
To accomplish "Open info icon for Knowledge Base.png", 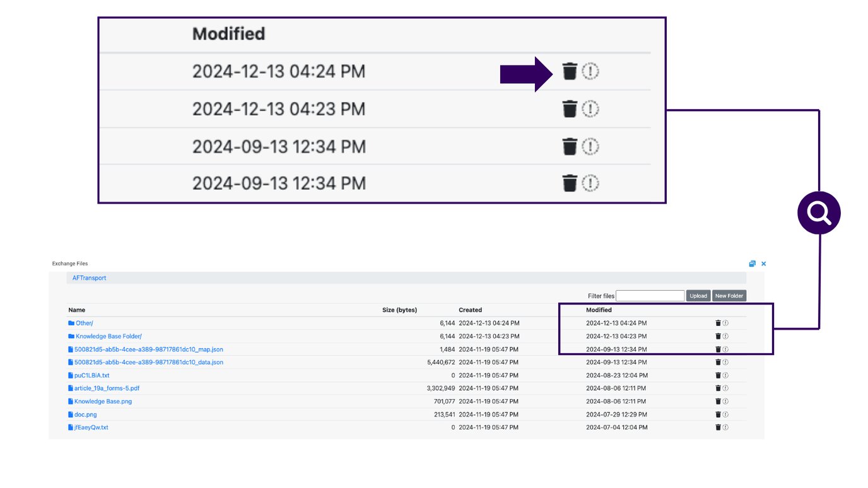I will point(725,401).
